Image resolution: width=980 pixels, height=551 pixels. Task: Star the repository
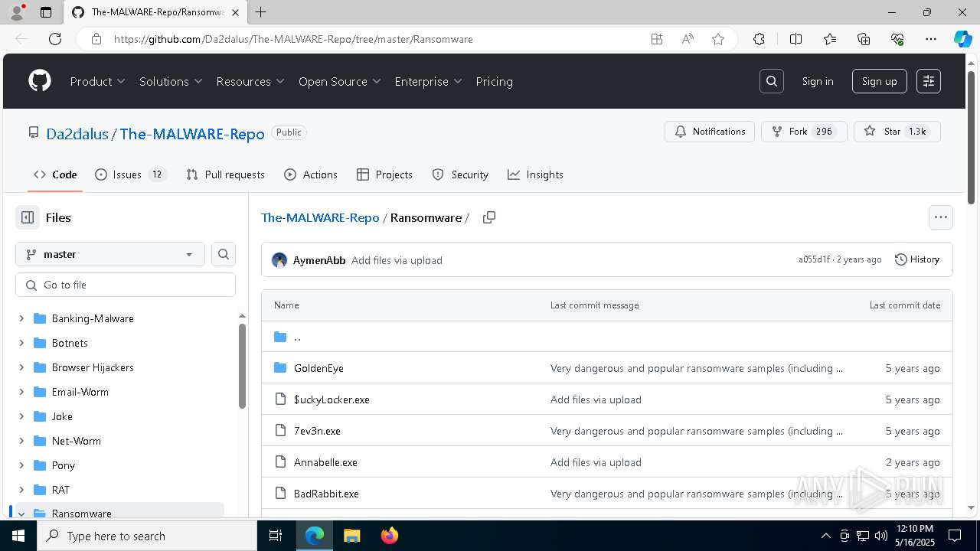pyautogui.click(x=897, y=132)
